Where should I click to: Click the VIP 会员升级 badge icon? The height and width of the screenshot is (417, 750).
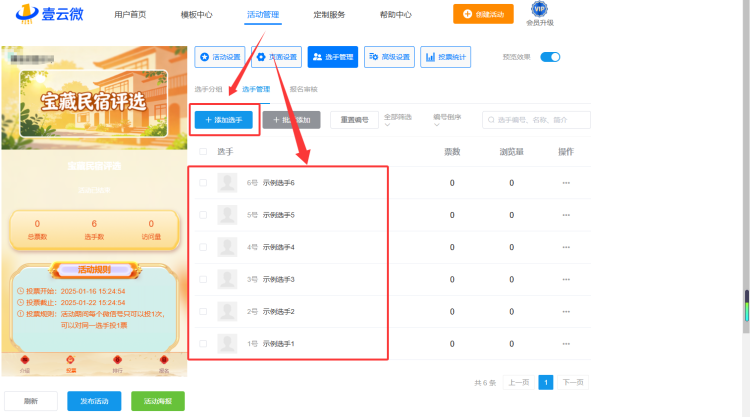point(539,9)
